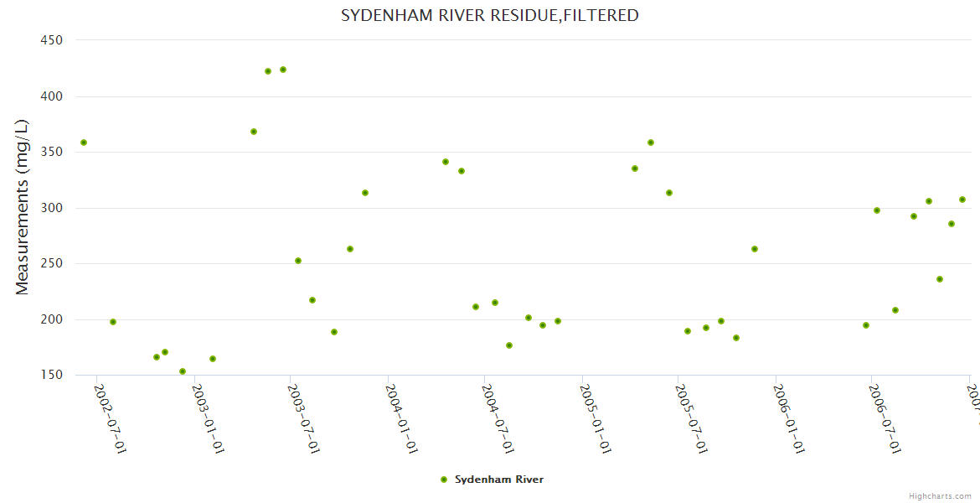Select the isolated late 2005 point near 263 mg/L
This screenshot has height=503, width=980.
click(755, 249)
